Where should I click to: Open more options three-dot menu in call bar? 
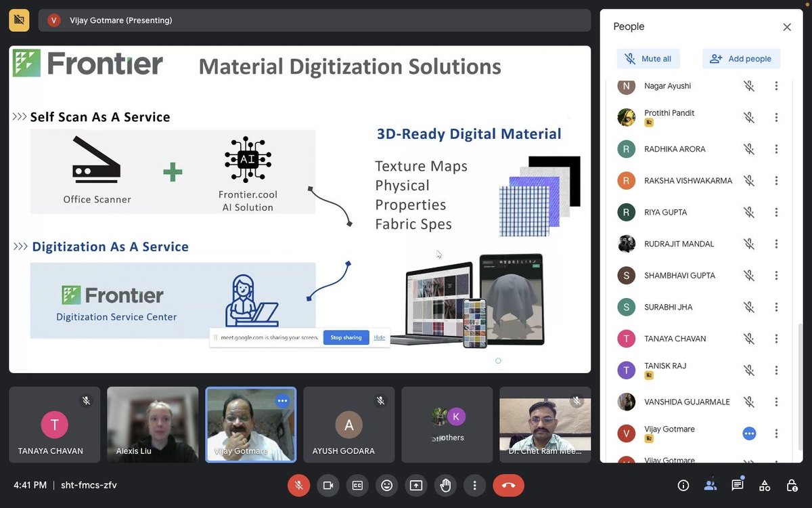point(475,485)
